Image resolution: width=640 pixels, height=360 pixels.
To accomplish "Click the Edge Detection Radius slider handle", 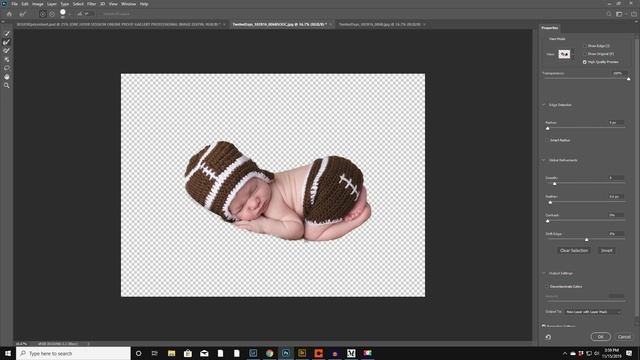I will click(x=548, y=128).
